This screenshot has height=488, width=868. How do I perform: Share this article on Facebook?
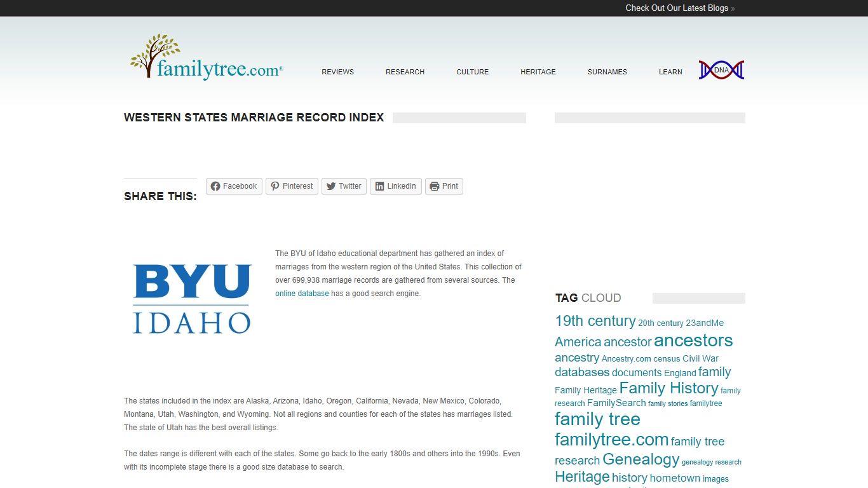click(234, 186)
